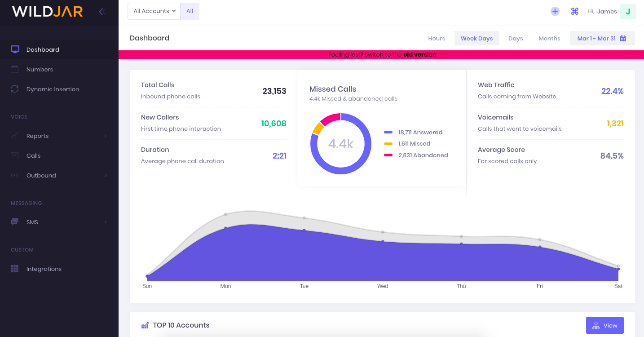Click the Dashboard monitor icon in sidebar
Viewport: 644px width, 337px height.
[x=15, y=49]
